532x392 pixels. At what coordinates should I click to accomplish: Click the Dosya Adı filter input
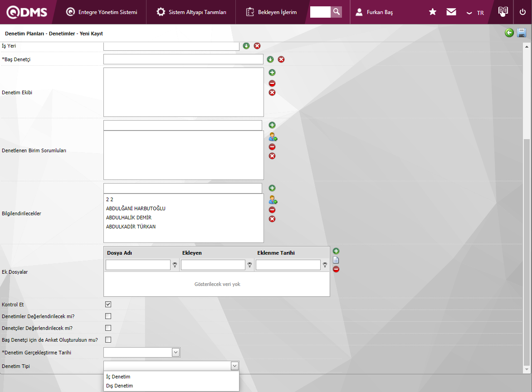point(138,265)
